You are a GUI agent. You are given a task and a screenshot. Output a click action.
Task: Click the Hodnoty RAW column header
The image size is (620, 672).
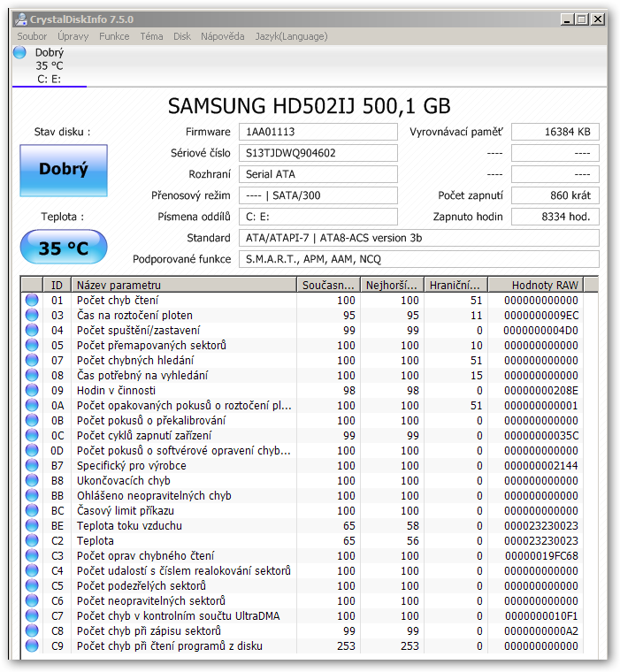[536, 285]
